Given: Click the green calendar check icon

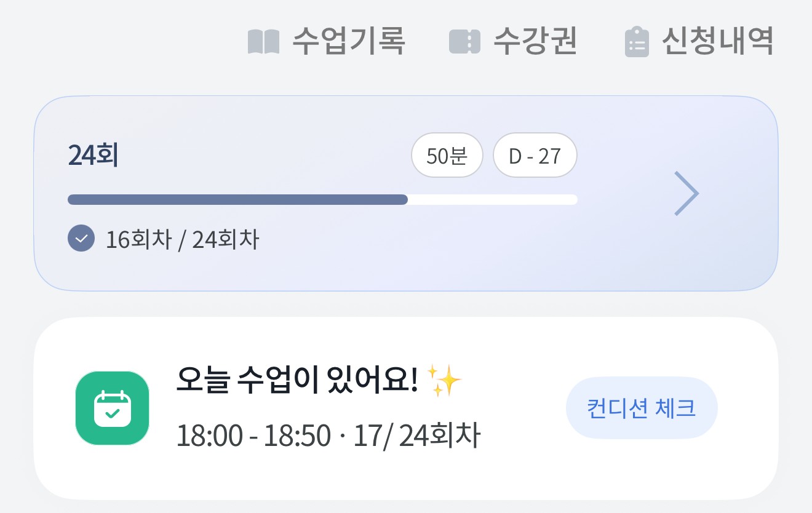Looking at the screenshot, I should (113, 408).
